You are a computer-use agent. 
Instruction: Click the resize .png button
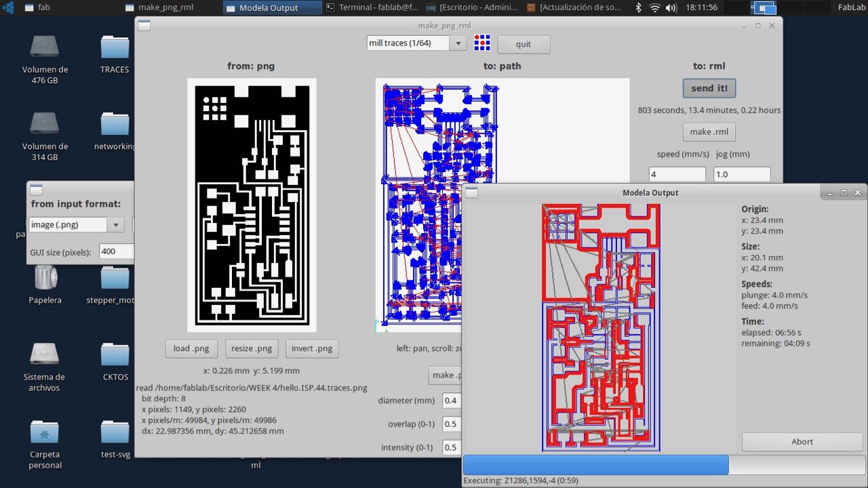(252, 348)
